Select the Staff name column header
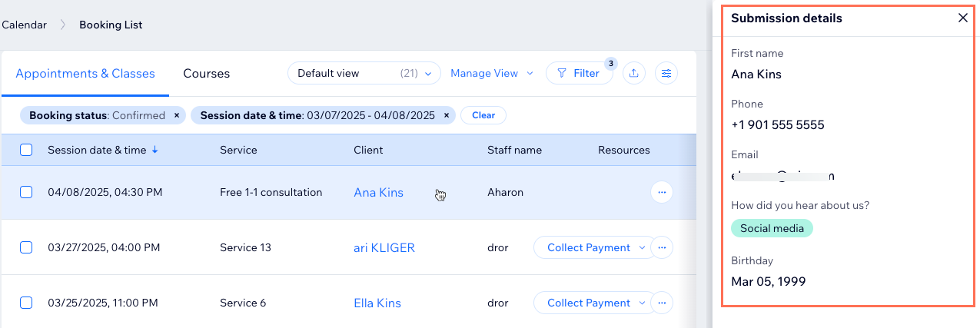980x328 pixels. [x=514, y=150]
